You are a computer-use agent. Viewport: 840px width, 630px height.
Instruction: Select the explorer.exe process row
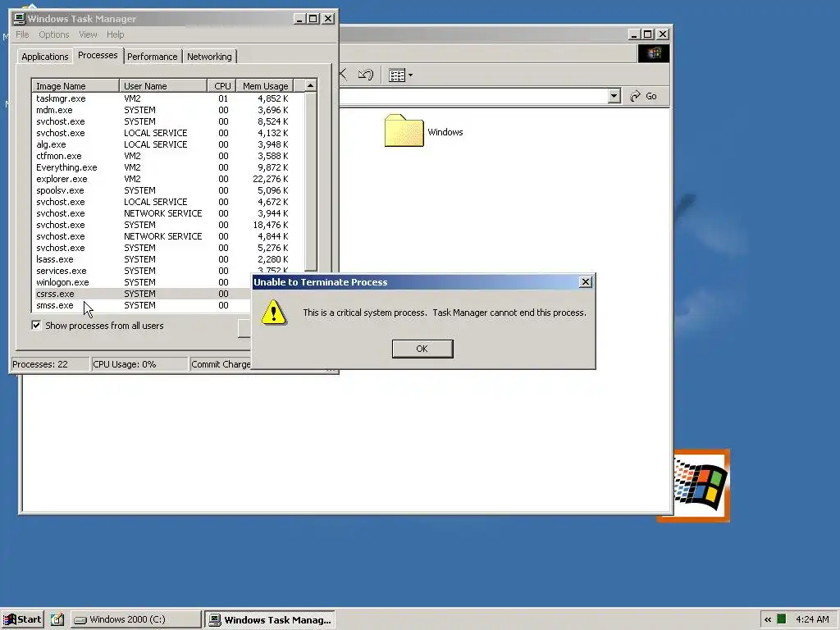click(167, 179)
